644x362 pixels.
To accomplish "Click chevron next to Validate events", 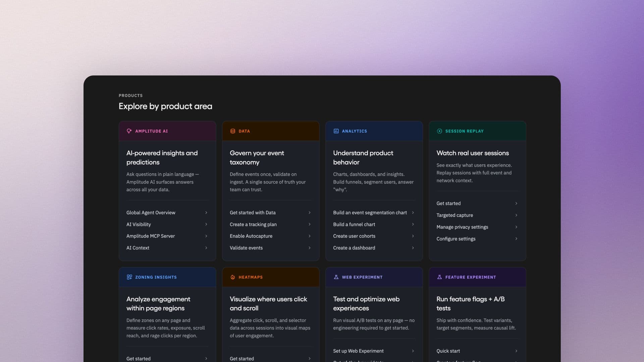I will tap(309, 248).
